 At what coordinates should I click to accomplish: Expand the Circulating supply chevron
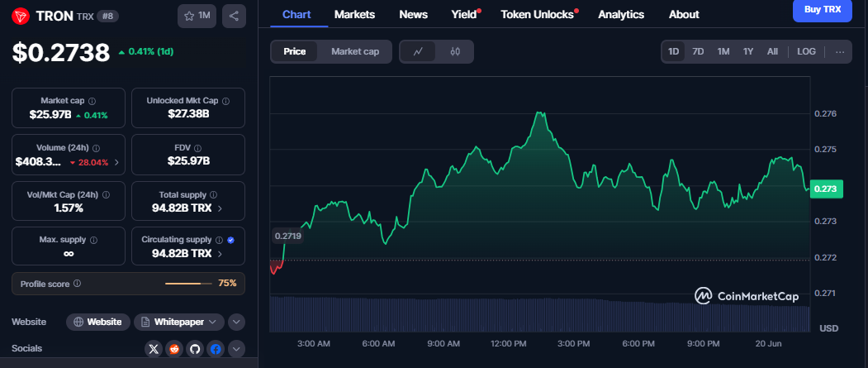pos(221,253)
